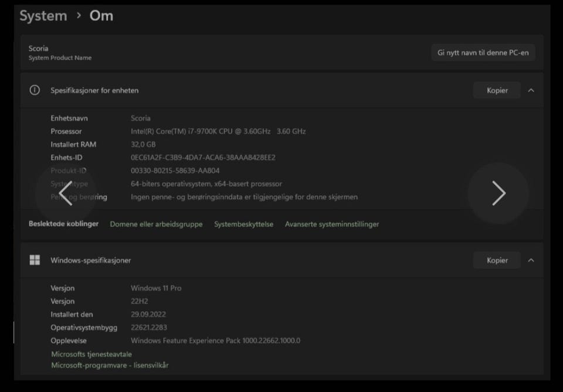
Task: Open Microsofts tjenesteavtale link
Action: [91, 354]
